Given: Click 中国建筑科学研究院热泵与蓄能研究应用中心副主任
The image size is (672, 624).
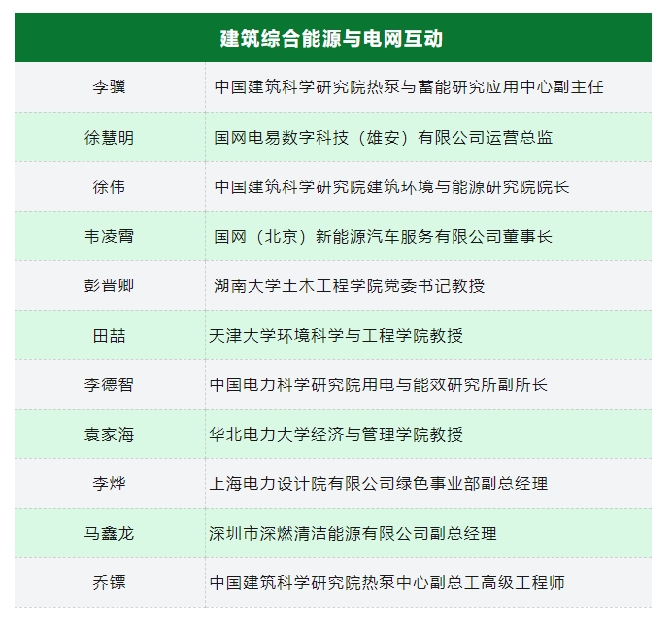Looking at the screenshot, I should click(409, 87).
